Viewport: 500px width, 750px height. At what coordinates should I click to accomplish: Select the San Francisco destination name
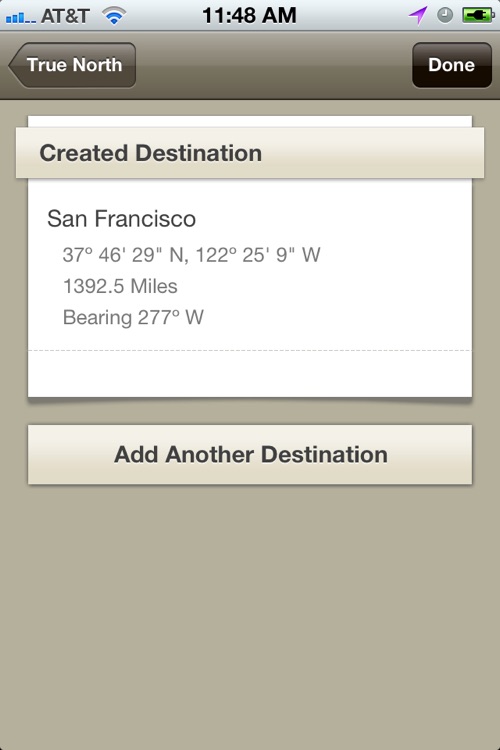click(x=122, y=219)
